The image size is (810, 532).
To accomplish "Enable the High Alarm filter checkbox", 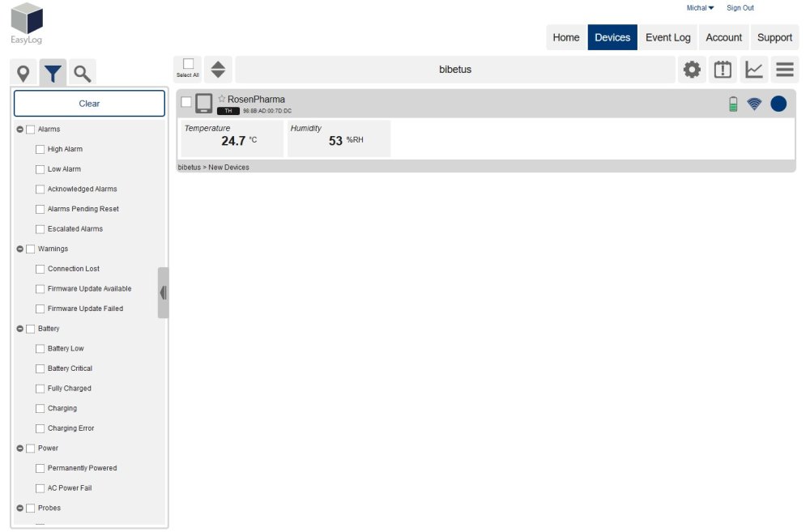I will (40, 149).
